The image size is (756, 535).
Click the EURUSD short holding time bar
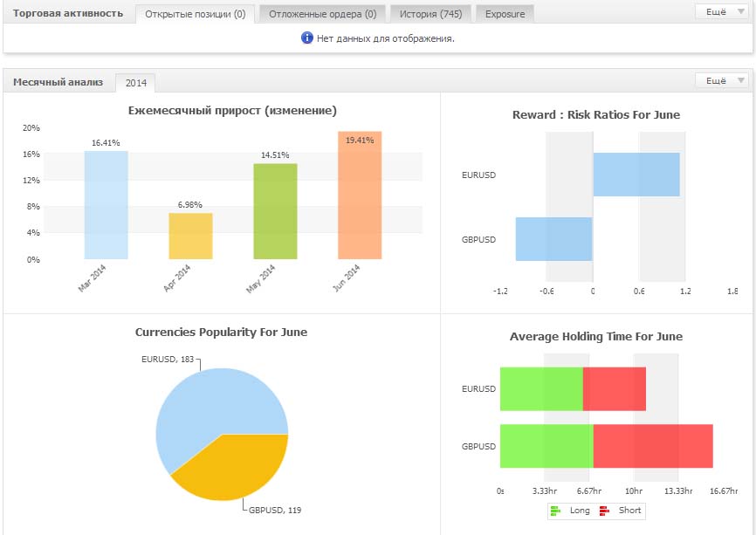[614, 388]
